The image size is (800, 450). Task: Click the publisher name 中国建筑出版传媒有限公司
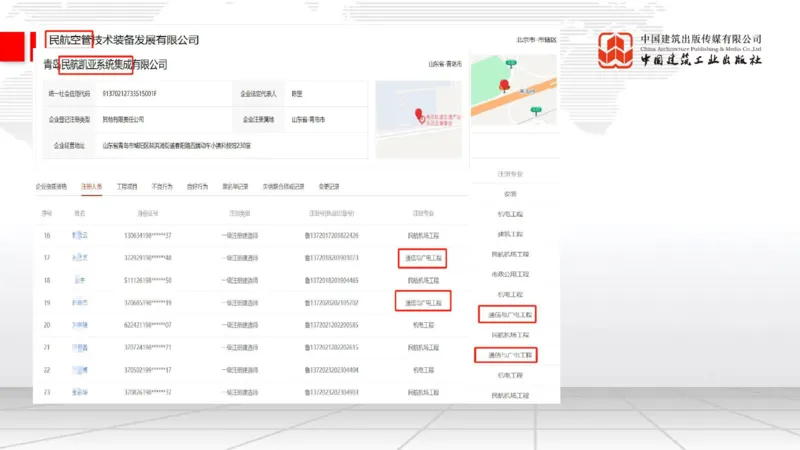pyautogui.click(x=701, y=39)
